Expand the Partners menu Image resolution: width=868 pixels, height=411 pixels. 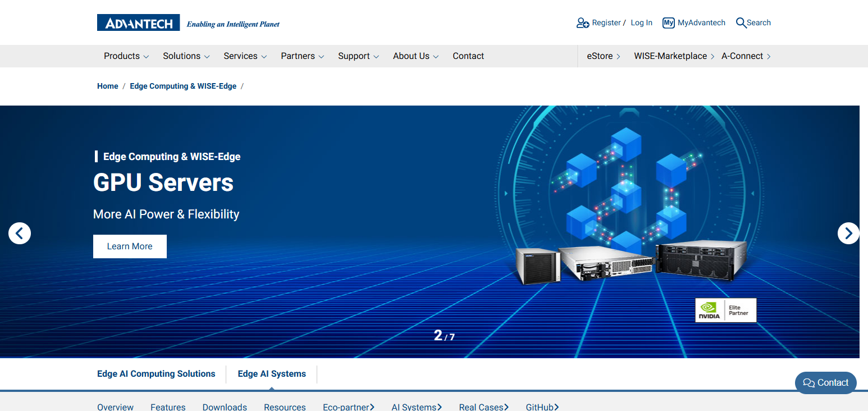click(303, 56)
